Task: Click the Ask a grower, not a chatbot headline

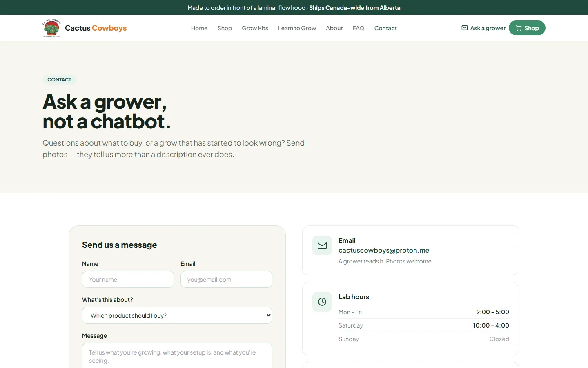Action: click(107, 111)
